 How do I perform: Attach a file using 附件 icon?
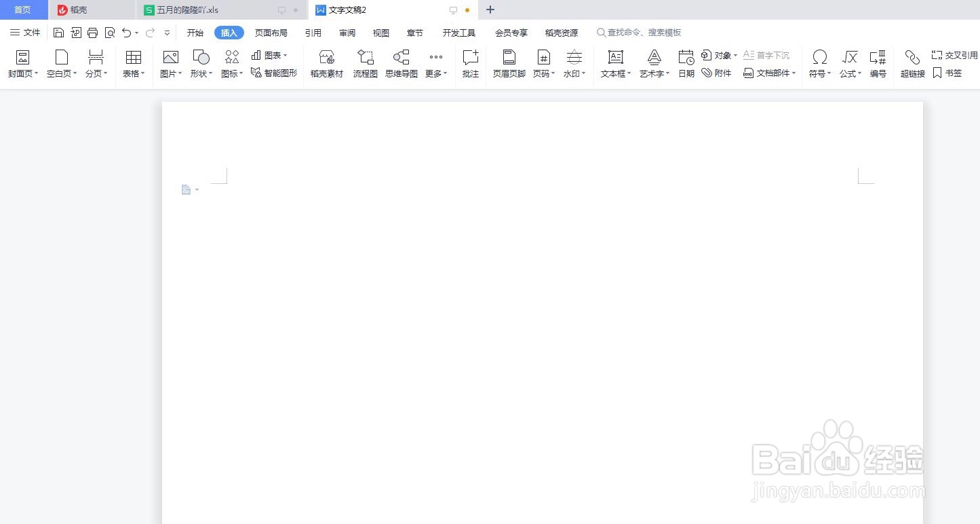click(x=716, y=73)
